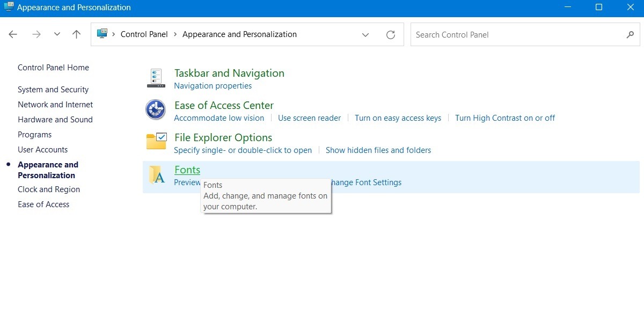The height and width of the screenshot is (322, 644).
Task: Click Turn High Contrast on or off
Action: click(x=504, y=118)
